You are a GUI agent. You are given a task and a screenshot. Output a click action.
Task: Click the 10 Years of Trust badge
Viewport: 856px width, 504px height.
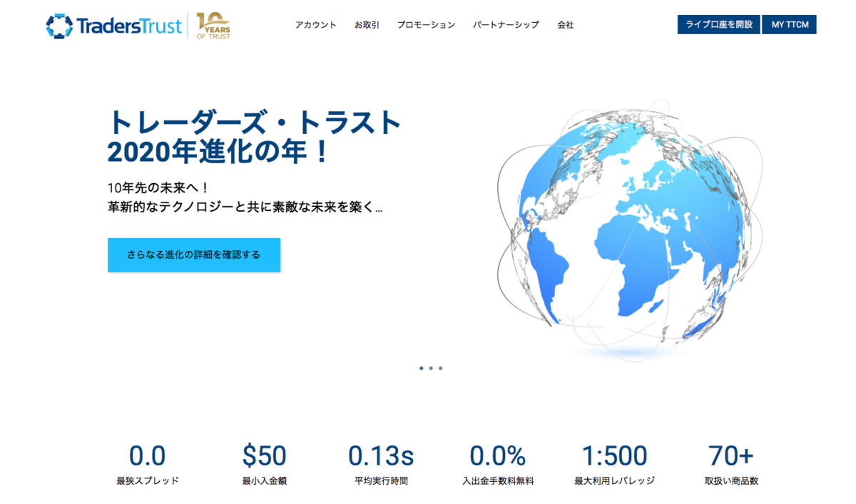click(x=213, y=26)
